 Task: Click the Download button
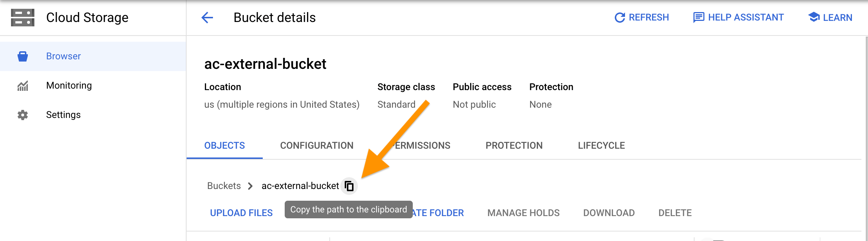[609, 212]
